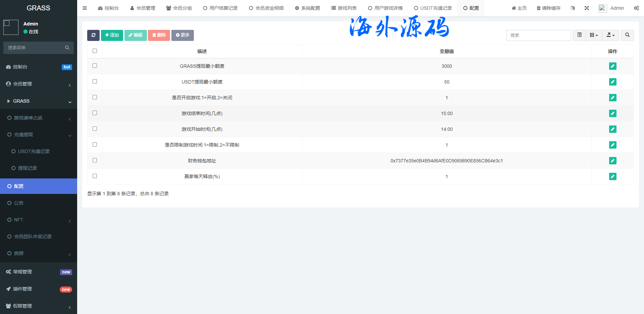Click the sidebar hamburger toggle icon
The width and height of the screenshot is (644, 314).
tap(85, 8)
